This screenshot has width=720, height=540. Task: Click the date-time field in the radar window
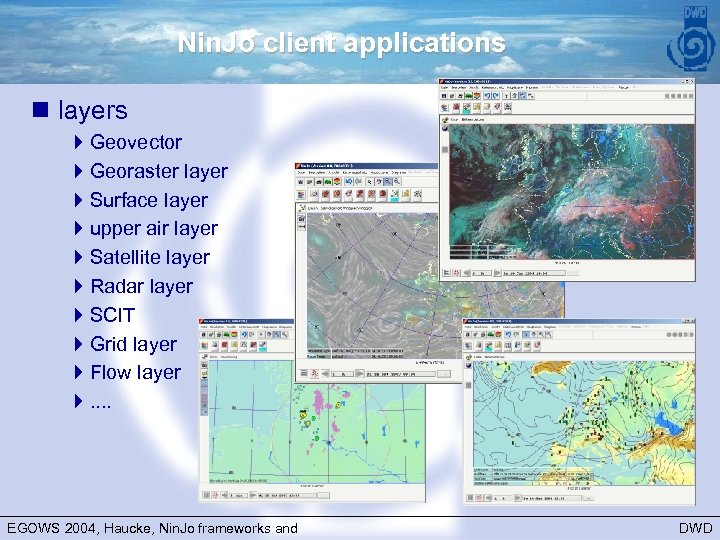point(287,495)
